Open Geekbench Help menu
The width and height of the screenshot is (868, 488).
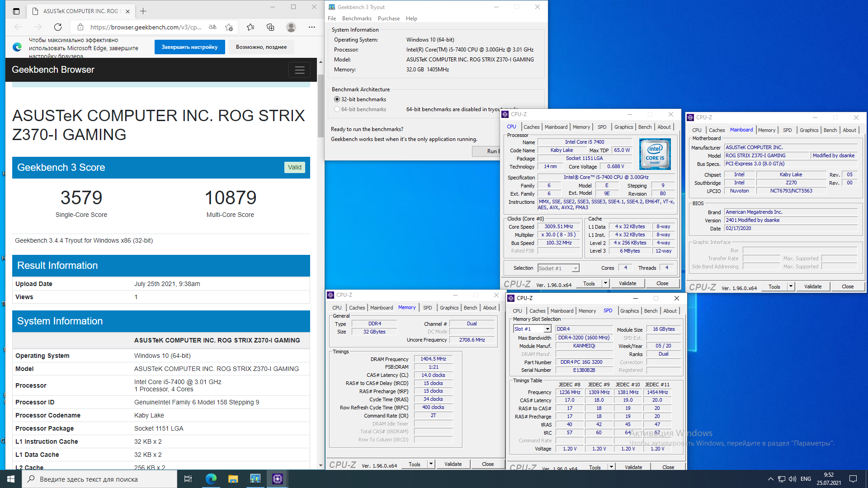click(x=411, y=19)
